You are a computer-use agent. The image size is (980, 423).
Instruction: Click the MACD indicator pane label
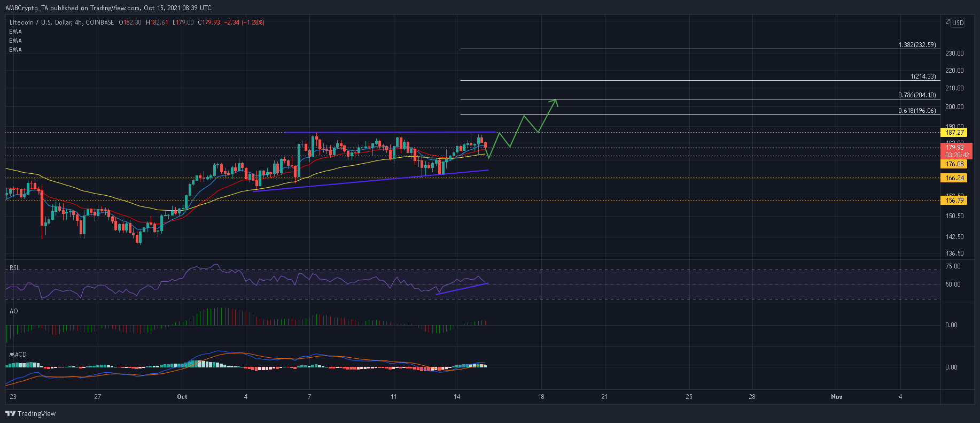[18, 355]
